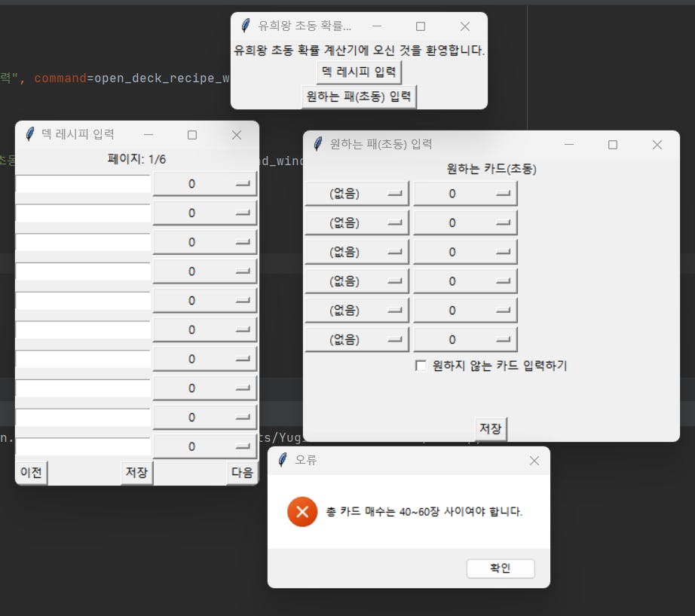Save desired hand with 저장 button
This screenshot has height=616, width=695.
click(491, 428)
